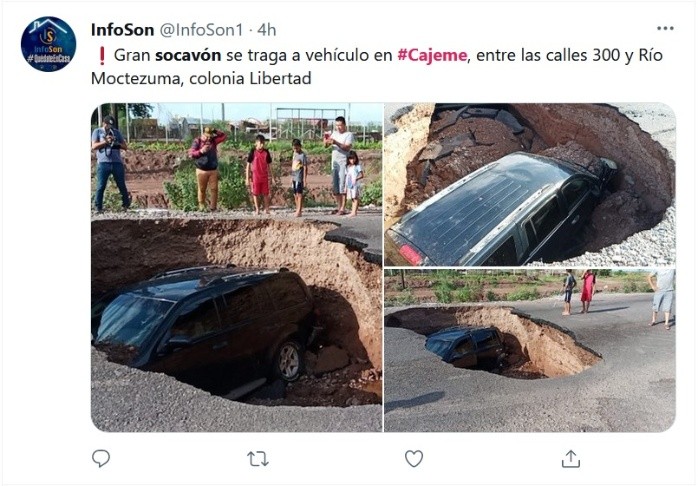Click the red tail light in top-right photo

[x=411, y=254]
